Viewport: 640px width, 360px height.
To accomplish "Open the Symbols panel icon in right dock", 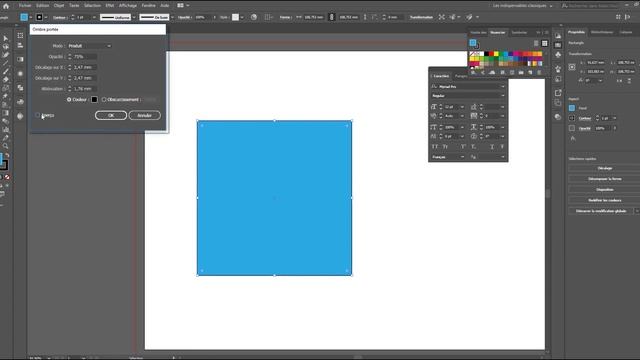I will click(x=558, y=54).
